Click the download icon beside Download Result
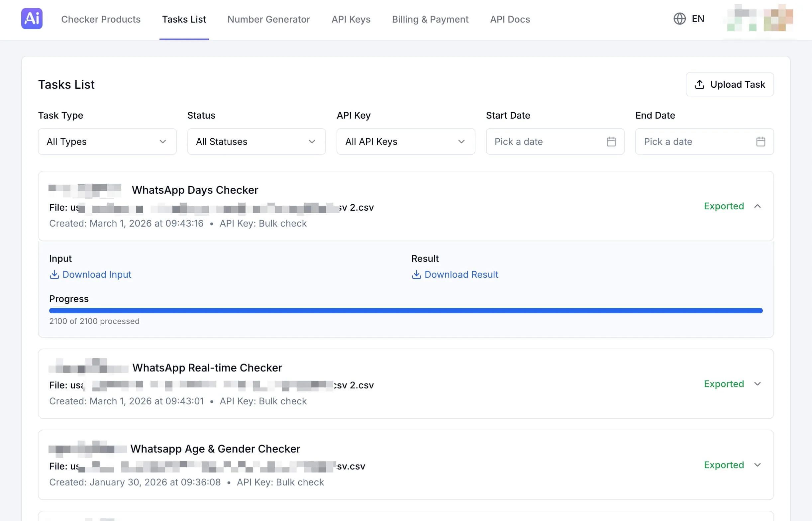Screen dimensions: 812x521 [416, 275]
